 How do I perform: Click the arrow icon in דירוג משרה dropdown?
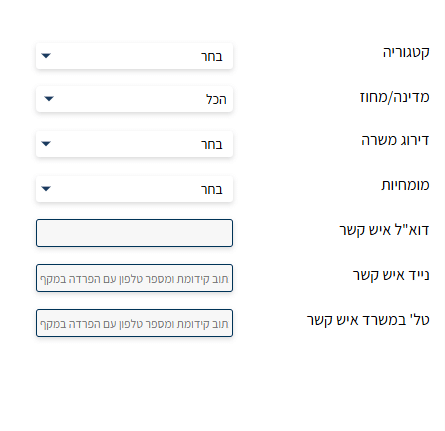pos(46,144)
